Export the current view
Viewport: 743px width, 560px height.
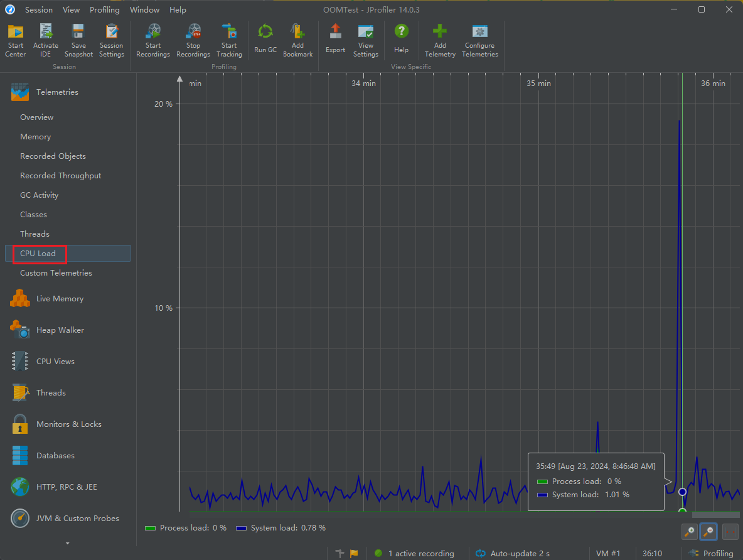tap(336, 39)
